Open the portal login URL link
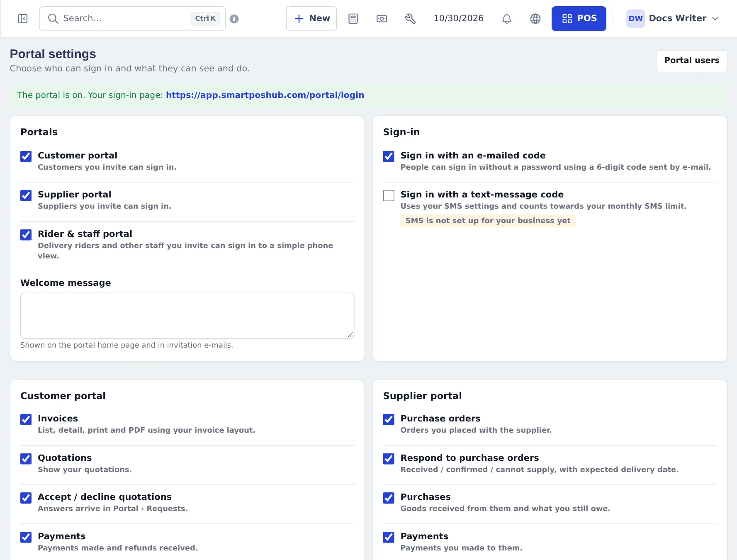737x560 pixels. [265, 95]
